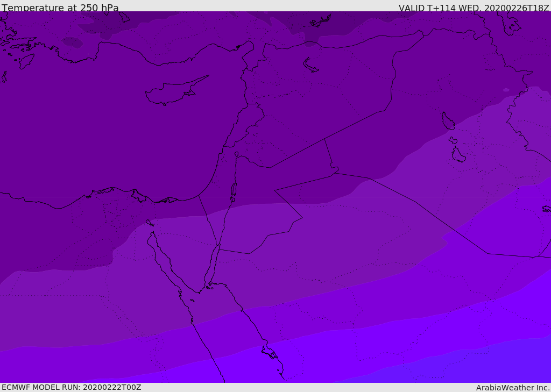This screenshot has height=392, width=551.
Task: Click the small island cluster at right edge
Action: tap(546, 209)
